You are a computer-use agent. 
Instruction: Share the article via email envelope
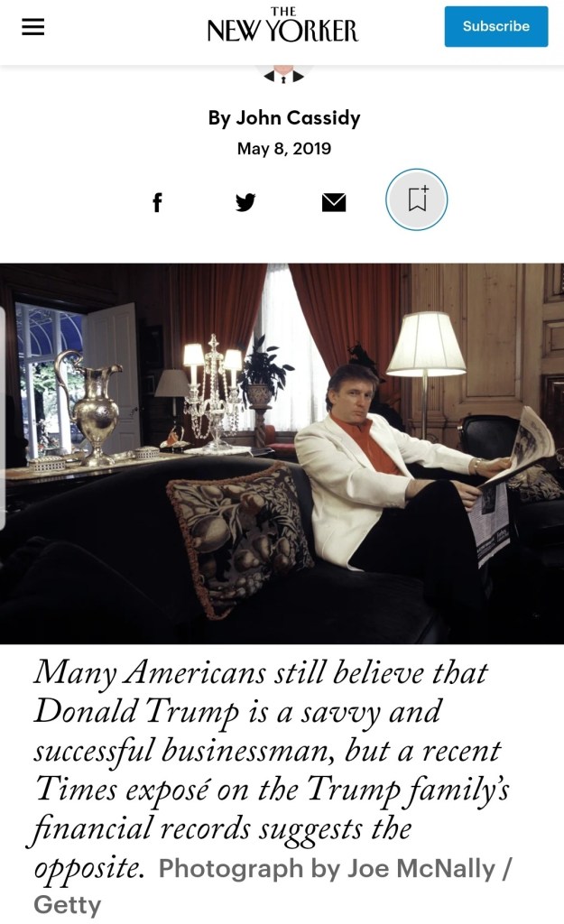click(x=334, y=202)
